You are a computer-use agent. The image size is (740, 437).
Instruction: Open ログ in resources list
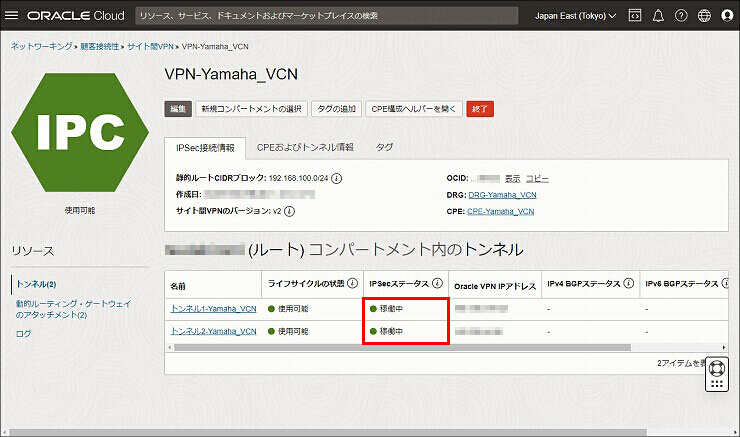pyautogui.click(x=24, y=334)
